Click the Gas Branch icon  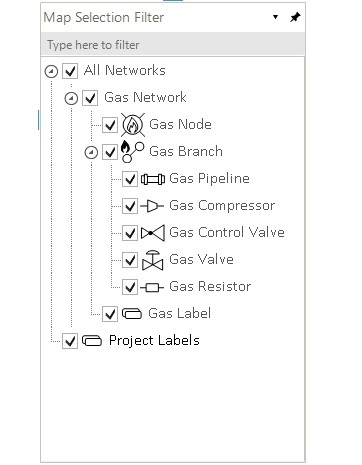[x=133, y=152]
